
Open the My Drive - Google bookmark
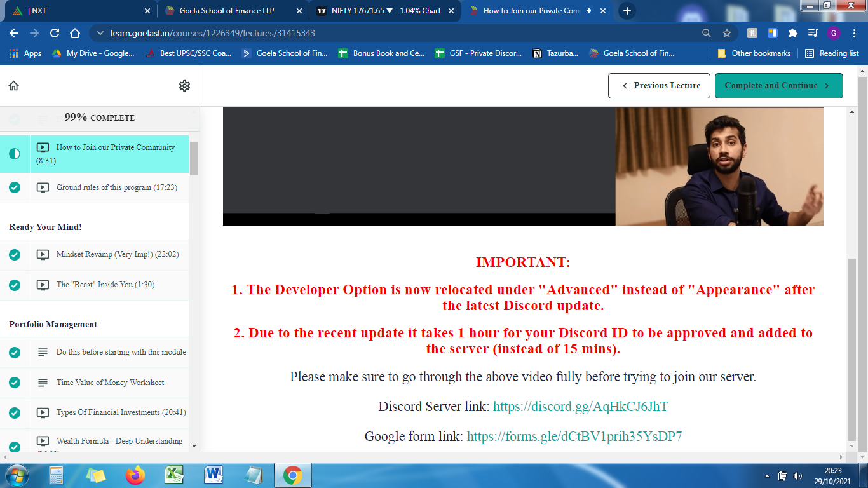93,53
